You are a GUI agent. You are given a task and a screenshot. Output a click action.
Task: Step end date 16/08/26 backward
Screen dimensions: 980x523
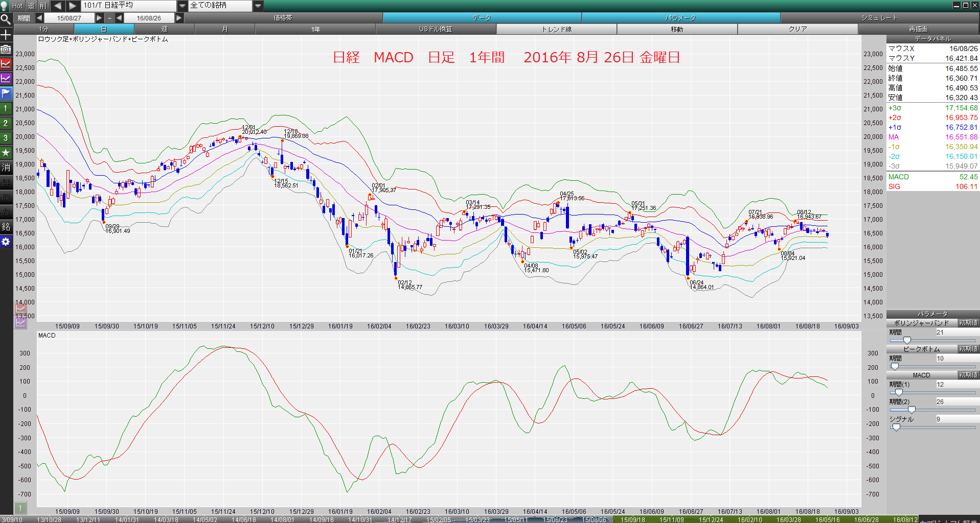point(119,18)
